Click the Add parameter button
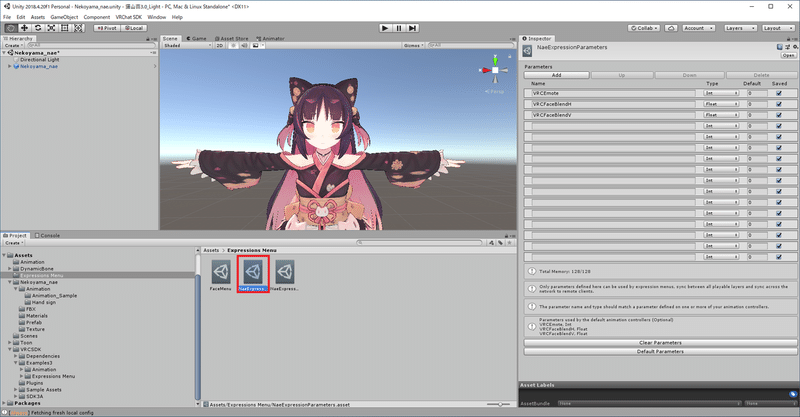The height and width of the screenshot is (417, 800). [x=557, y=75]
